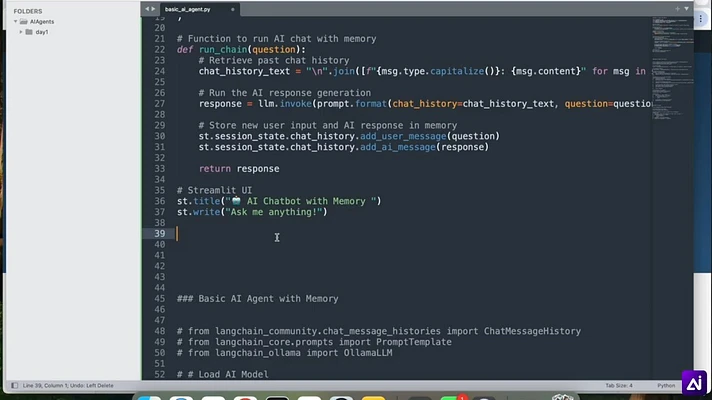
Task: Click 'OllamaLLM' on line 50
Action: pos(368,353)
